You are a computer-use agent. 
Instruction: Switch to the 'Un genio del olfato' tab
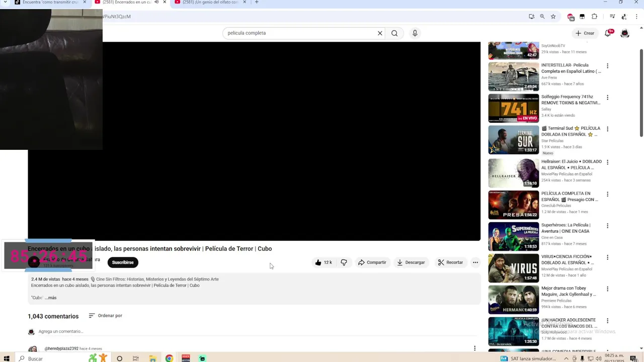pos(210,3)
